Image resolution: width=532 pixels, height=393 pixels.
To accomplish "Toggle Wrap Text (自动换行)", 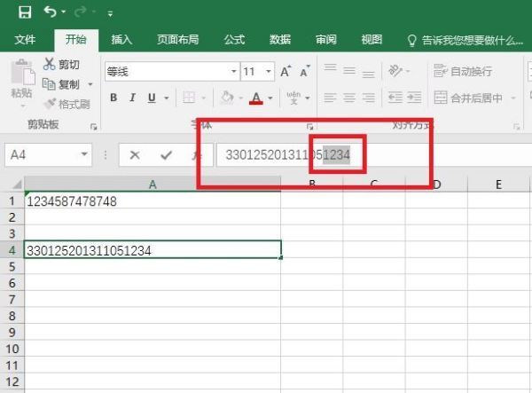I will (440, 71).
